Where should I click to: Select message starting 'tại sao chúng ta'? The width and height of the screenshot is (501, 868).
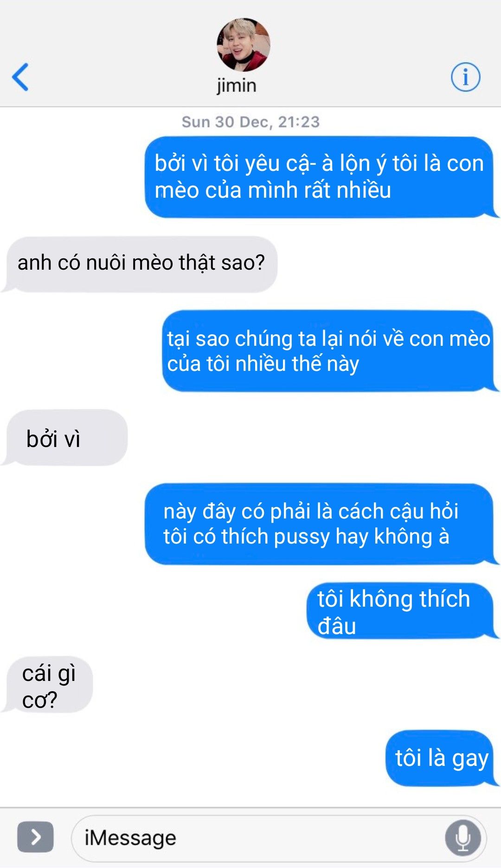(x=329, y=351)
